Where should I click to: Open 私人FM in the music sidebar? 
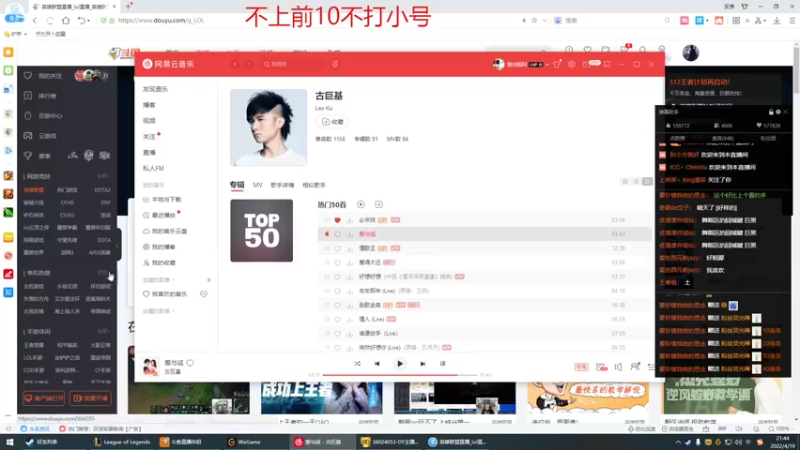coord(153,168)
